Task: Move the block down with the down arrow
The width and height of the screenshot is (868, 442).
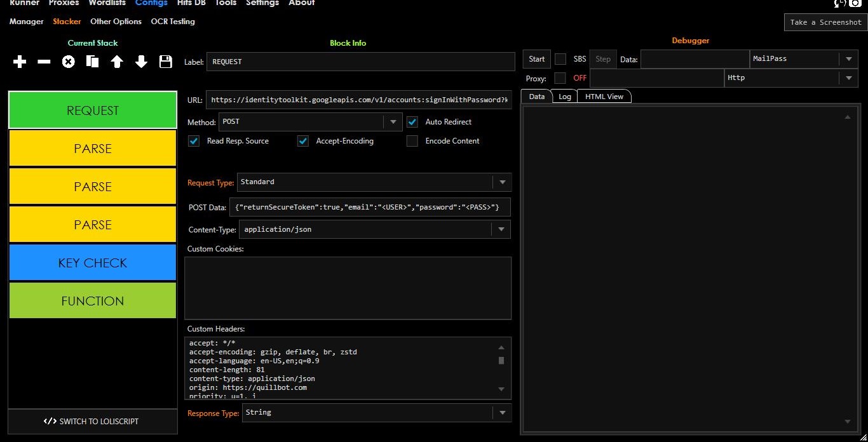Action: tap(141, 62)
